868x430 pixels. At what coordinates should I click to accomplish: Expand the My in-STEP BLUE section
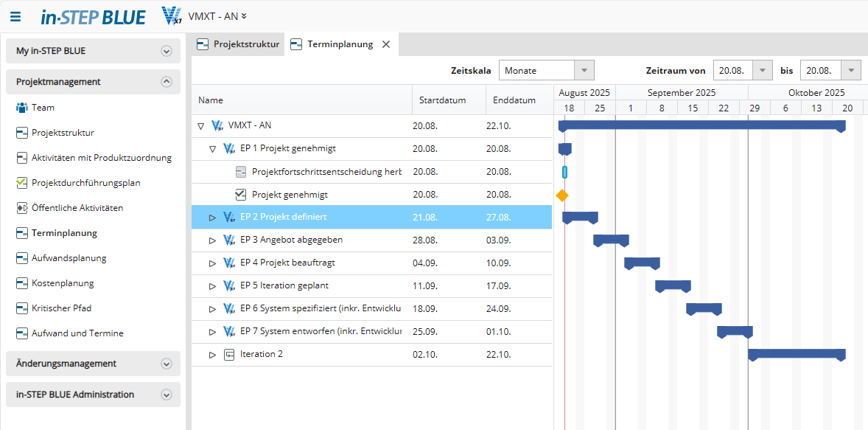pyautogui.click(x=167, y=52)
